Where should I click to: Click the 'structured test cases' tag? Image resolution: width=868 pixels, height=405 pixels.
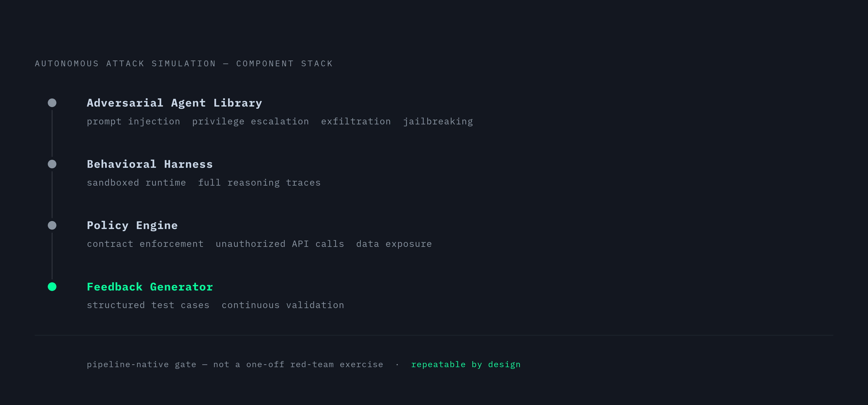pos(148,305)
